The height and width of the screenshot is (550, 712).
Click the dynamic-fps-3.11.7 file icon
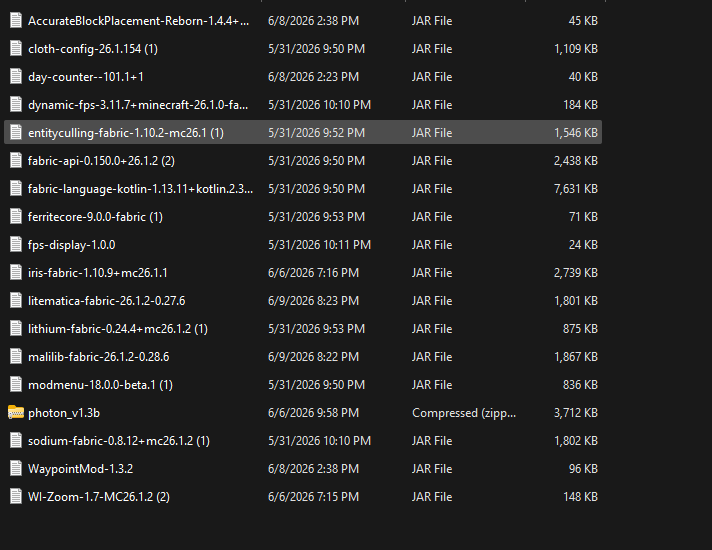point(16,104)
